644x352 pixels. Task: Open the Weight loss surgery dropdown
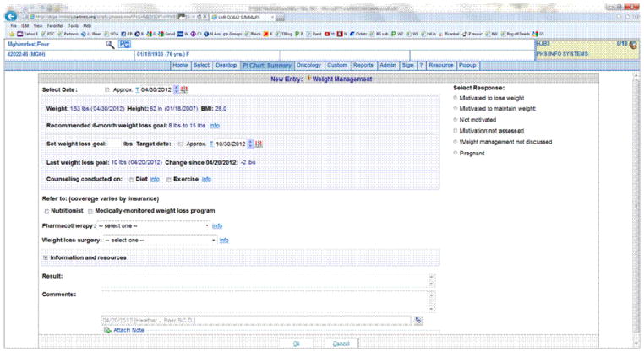click(x=160, y=240)
